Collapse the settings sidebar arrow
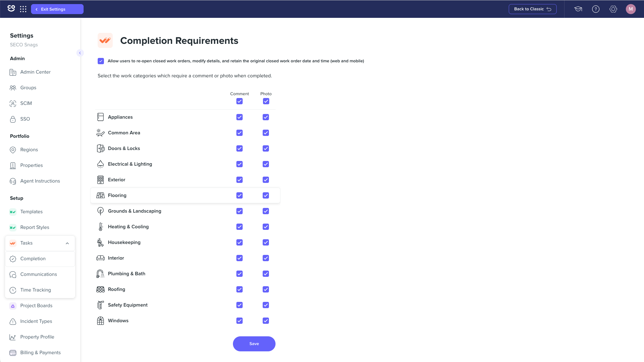Screen dimensions: 644x362 [x=80, y=53]
